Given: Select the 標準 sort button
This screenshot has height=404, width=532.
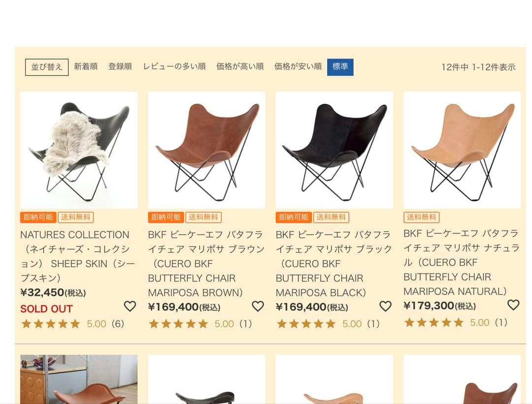Looking at the screenshot, I should click(x=340, y=67).
